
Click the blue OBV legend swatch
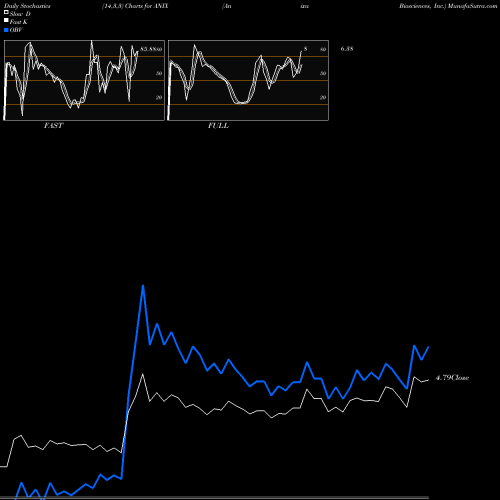coord(6,30)
